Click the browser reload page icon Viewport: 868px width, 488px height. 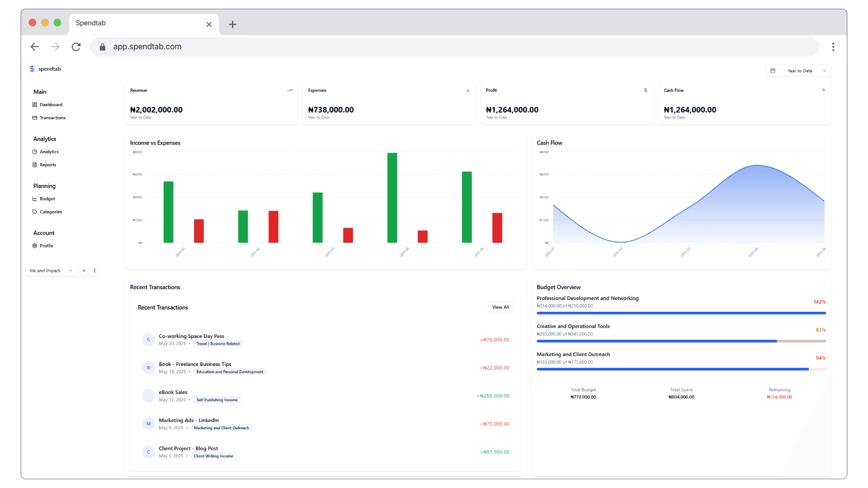point(76,47)
